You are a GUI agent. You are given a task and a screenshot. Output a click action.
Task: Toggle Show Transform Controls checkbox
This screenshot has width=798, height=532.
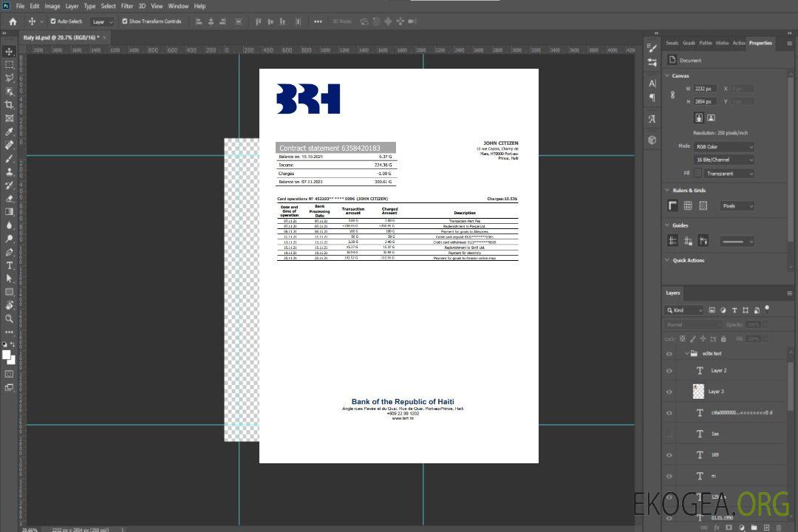click(125, 21)
